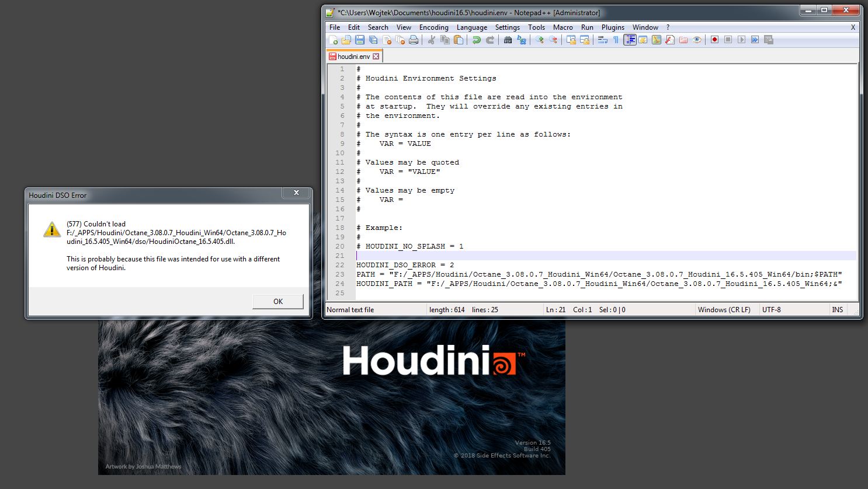This screenshot has width=868, height=489.
Task: Click the Close All documents icon
Action: (400, 40)
